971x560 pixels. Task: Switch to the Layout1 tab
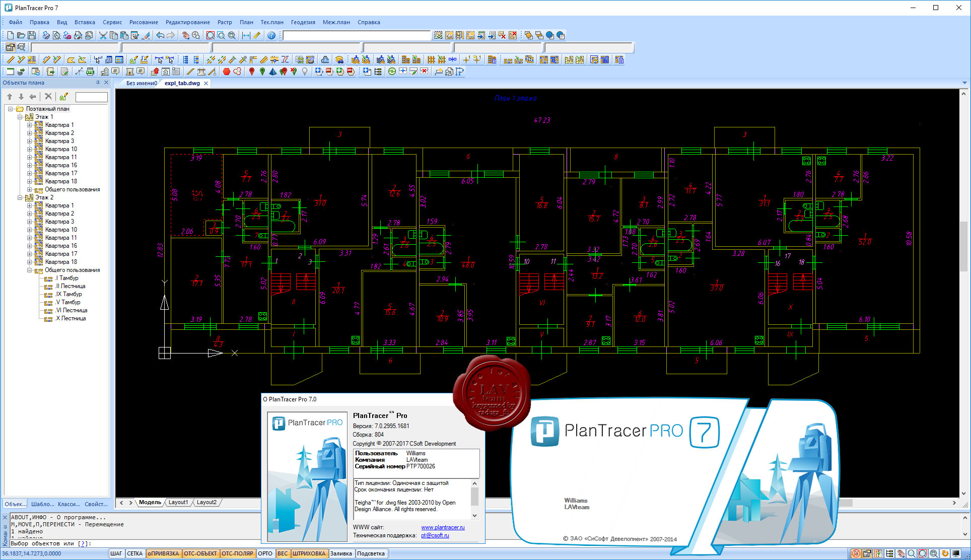[178, 503]
